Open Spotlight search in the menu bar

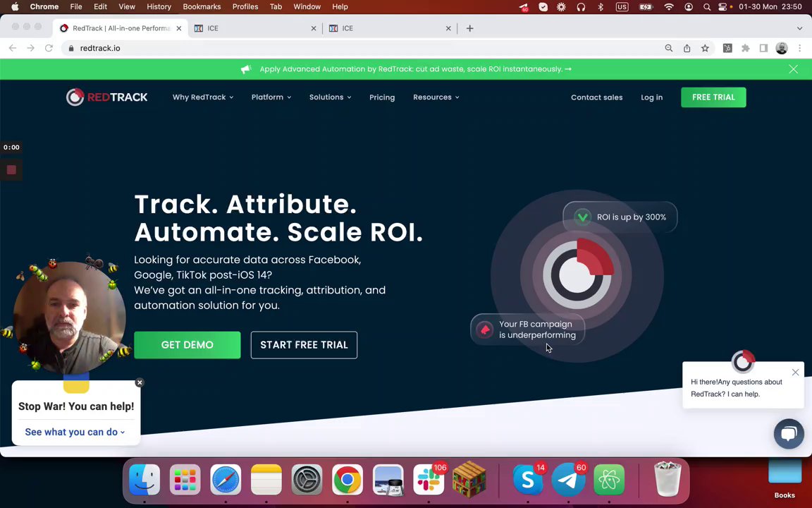(707, 7)
